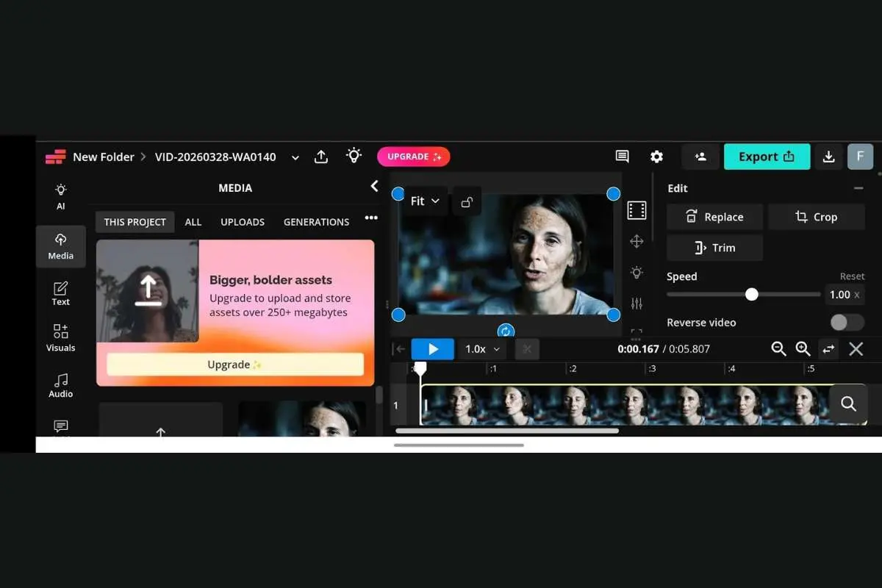Zoom in on the timeline with the magnifier
This screenshot has height=588, width=882.
(x=803, y=349)
